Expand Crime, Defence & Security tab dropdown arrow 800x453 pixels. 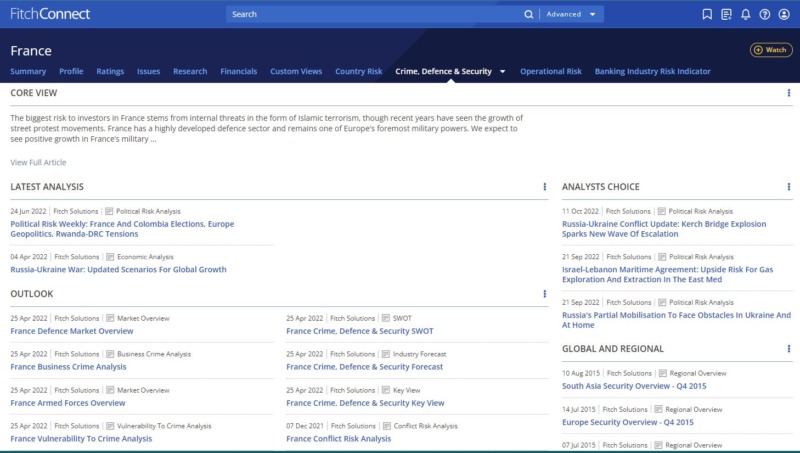(x=503, y=72)
